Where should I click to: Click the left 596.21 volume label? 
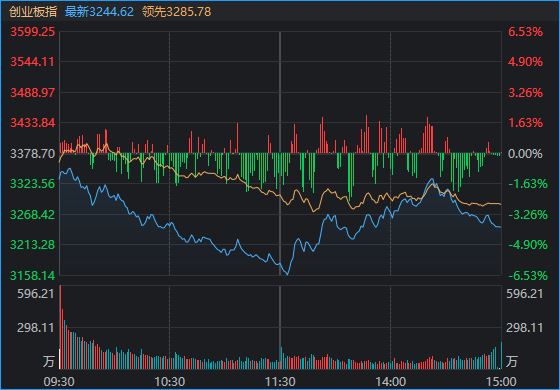tap(36, 294)
